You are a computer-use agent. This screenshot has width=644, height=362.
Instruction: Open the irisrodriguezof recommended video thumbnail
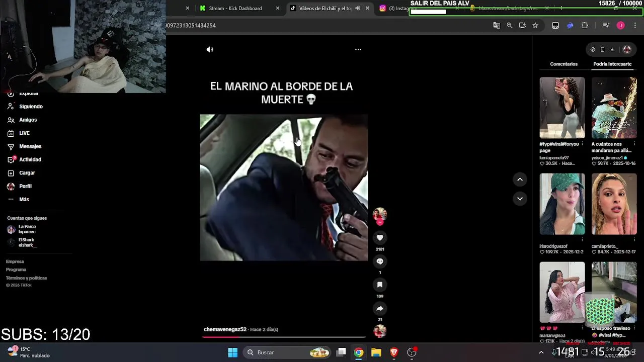(x=562, y=204)
